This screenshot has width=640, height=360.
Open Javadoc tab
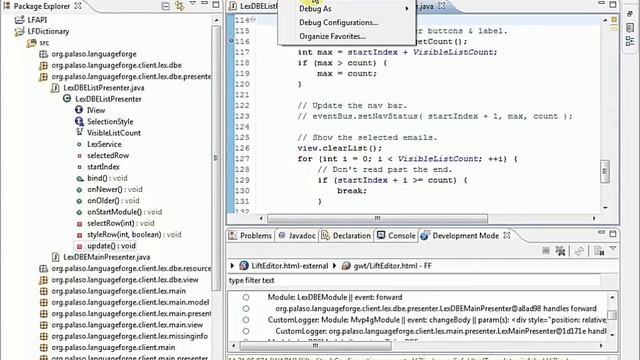tap(297, 236)
